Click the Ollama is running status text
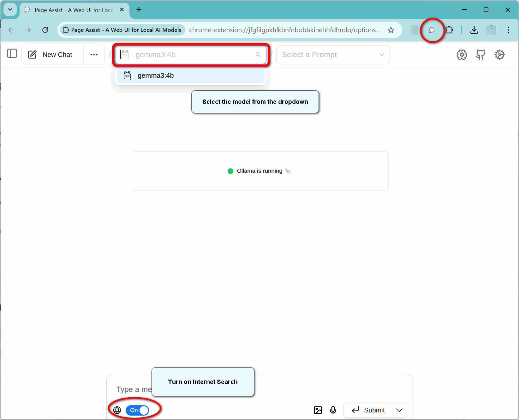The width and height of the screenshot is (519, 420). click(259, 171)
